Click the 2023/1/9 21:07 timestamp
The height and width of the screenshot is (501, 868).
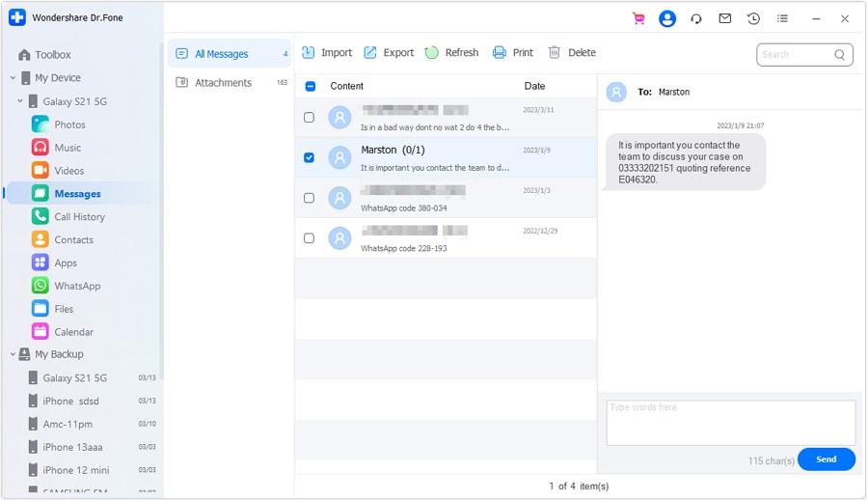[740, 125]
